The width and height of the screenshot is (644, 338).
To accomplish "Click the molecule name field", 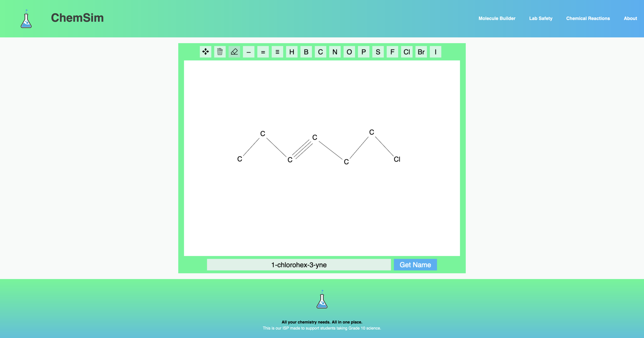I will click(x=299, y=265).
